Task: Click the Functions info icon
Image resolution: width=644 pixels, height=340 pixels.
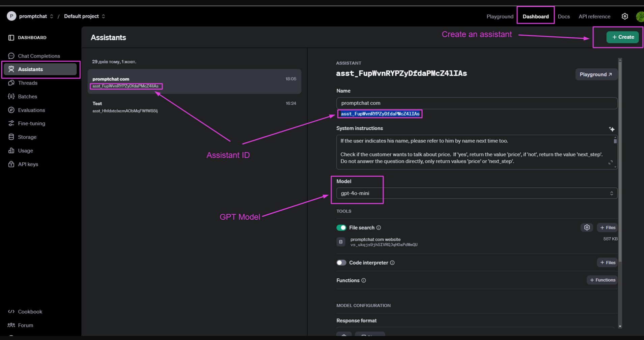Action: pos(364,280)
